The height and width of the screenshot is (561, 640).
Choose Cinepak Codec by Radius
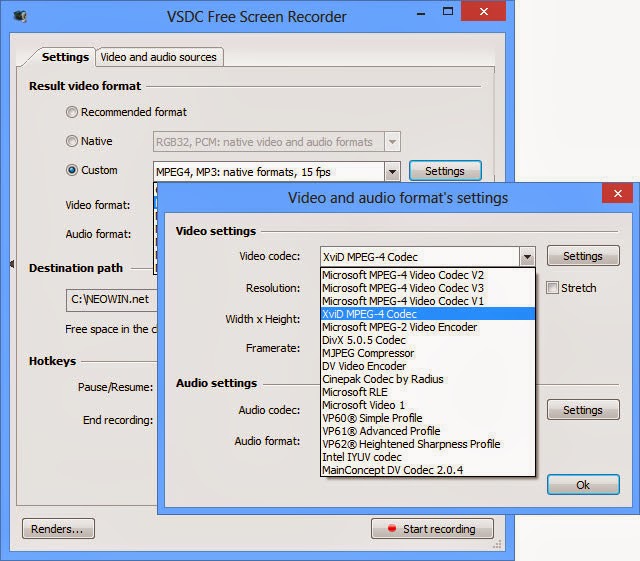coord(428,379)
